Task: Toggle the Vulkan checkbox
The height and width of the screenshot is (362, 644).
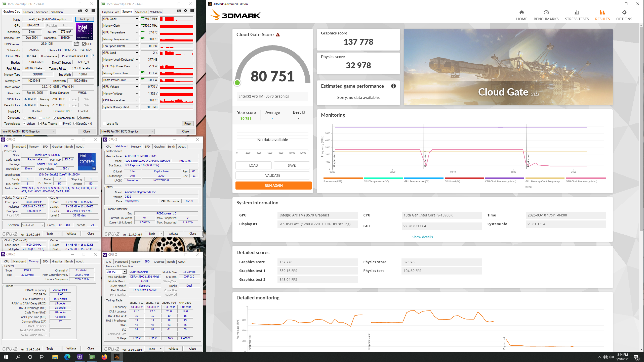Action: tap(24, 123)
